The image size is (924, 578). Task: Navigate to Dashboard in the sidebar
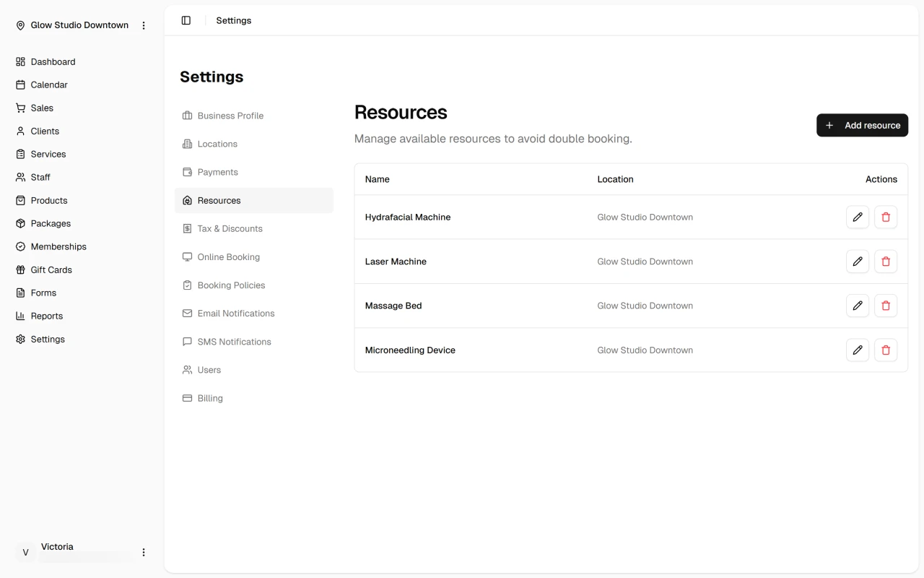pos(82,61)
